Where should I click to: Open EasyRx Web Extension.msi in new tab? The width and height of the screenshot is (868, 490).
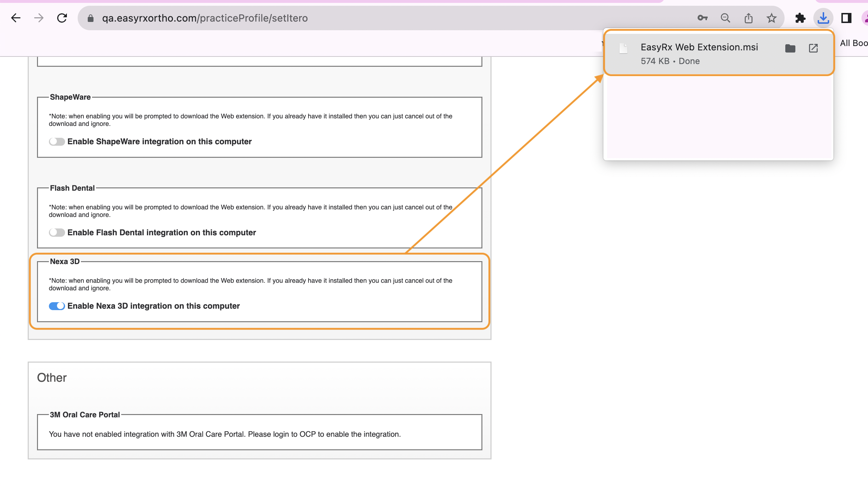[x=813, y=48]
